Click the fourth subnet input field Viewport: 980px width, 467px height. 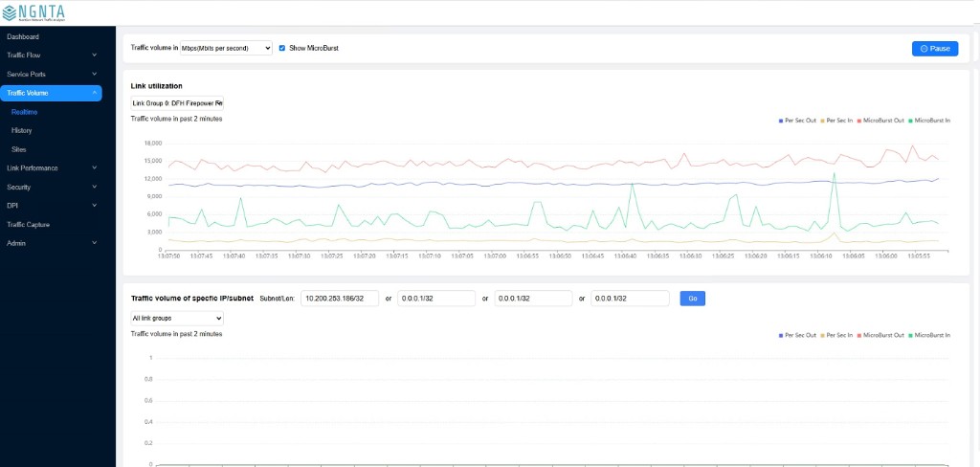pyautogui.click(x=630, y=299)
